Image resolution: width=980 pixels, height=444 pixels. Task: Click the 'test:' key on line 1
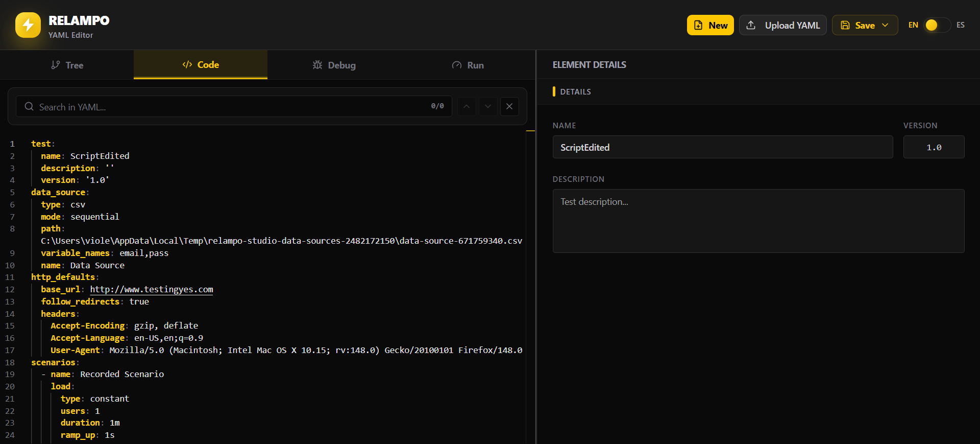click(x=43, y=144)
